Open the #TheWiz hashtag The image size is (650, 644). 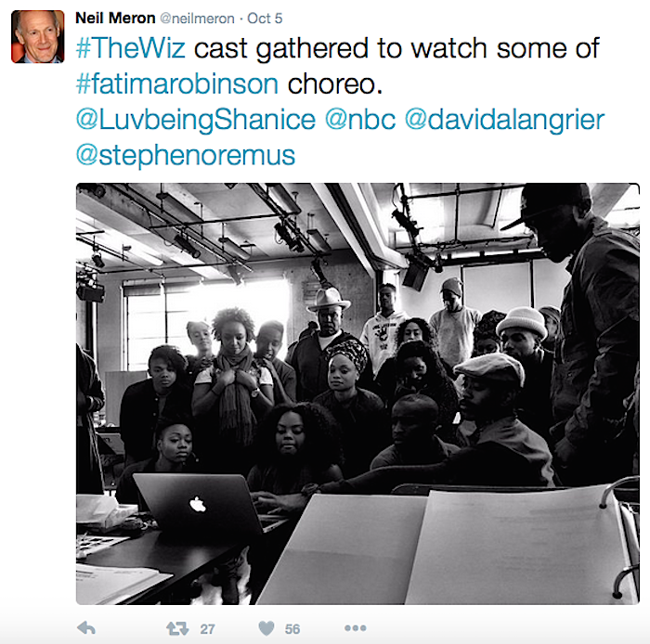[x=131, y=48]
